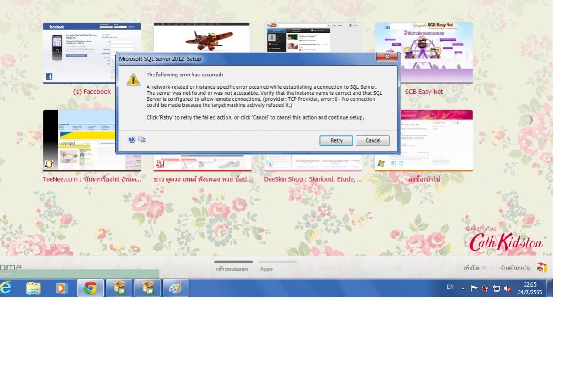Open the "ร้านค้าบนเว็บ" web store link

coord(515,268)
